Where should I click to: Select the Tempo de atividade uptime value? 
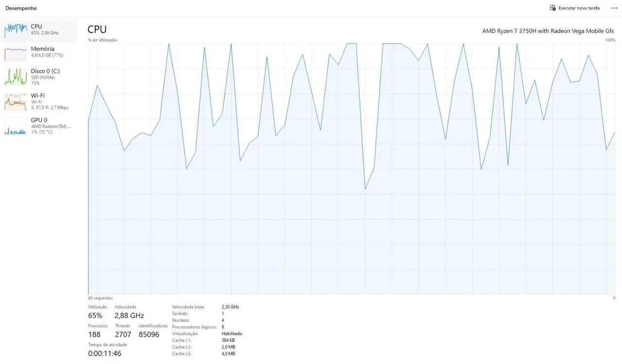pos(104,353)
